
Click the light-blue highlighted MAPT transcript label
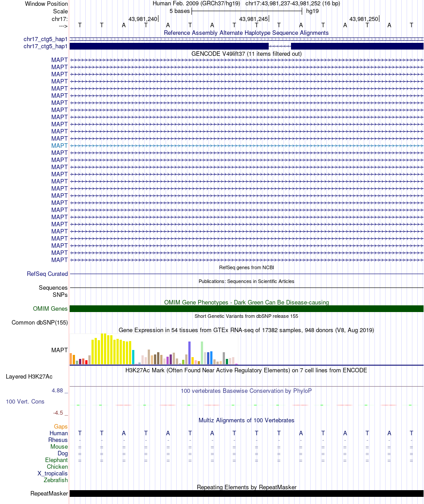59,146
